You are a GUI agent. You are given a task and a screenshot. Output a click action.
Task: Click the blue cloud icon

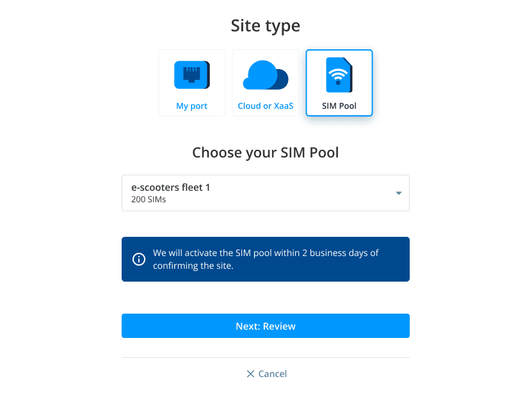click(x=265, y=76)
